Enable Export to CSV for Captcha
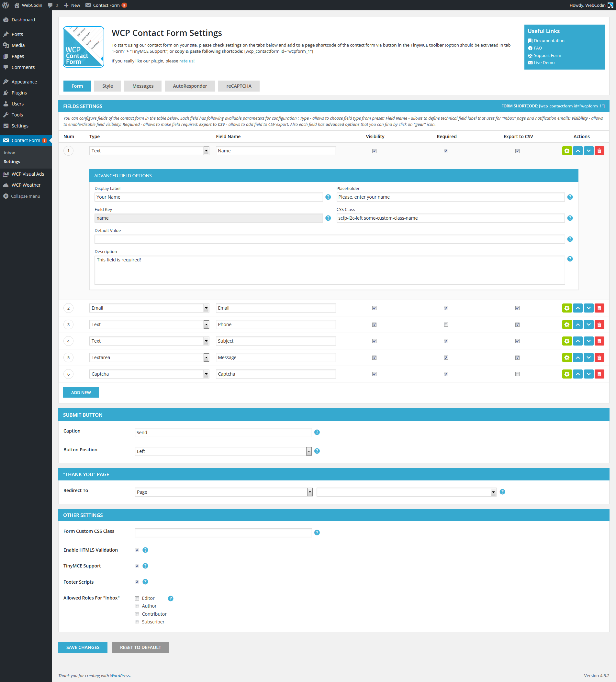Viewport: 616px width, 682px height. coord(517,374)
